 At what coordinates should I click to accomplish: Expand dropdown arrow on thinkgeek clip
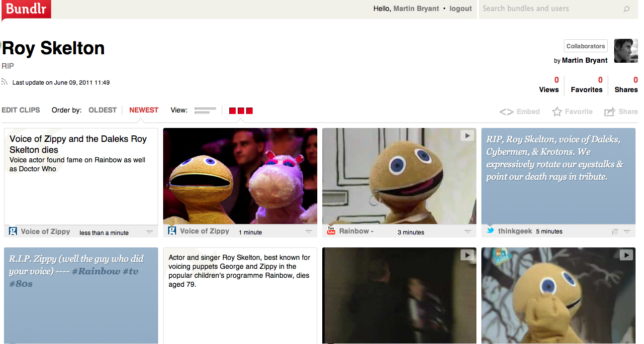click(627, 232)
